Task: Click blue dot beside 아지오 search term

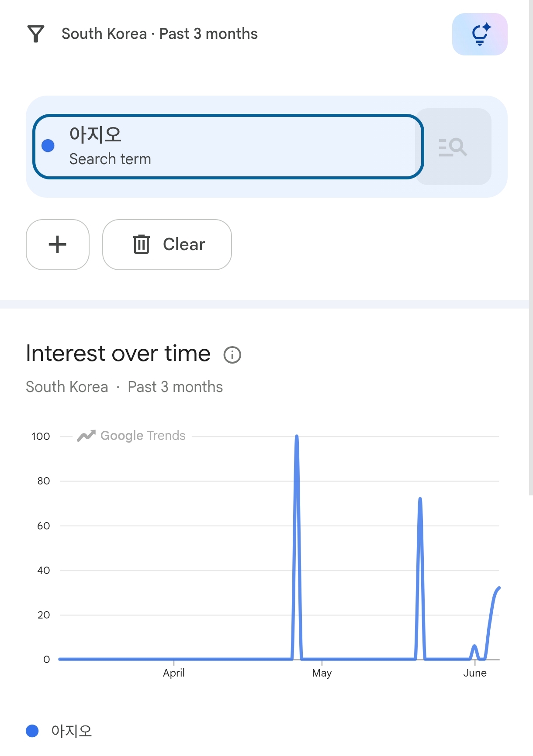Action: tap(48, 146)
